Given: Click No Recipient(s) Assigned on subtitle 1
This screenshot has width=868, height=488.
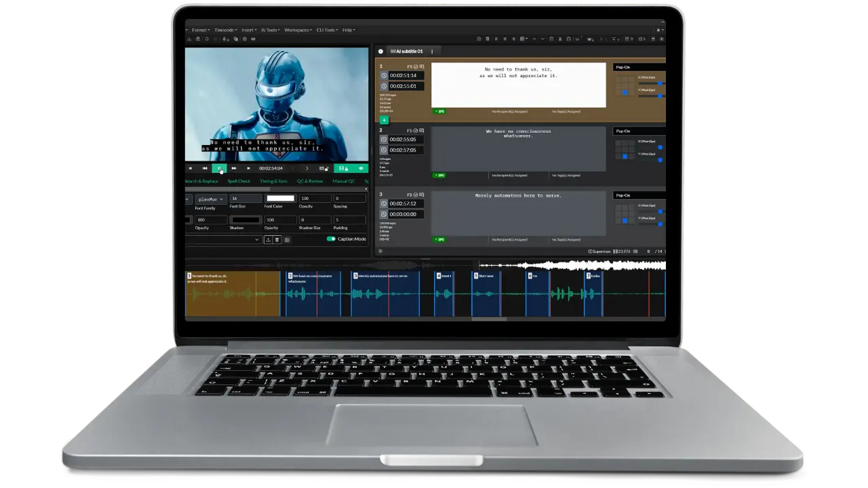Looking at the screenshot, I should [510, 112].
